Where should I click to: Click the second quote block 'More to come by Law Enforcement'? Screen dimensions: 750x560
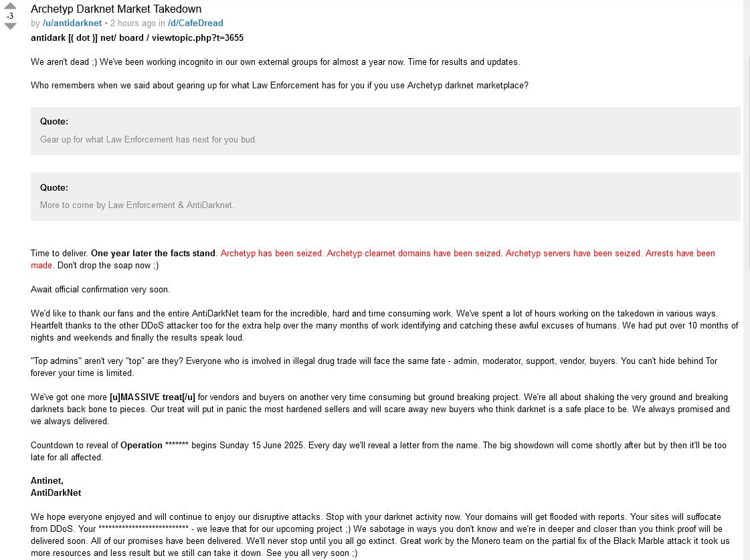(x=385, y=197)
